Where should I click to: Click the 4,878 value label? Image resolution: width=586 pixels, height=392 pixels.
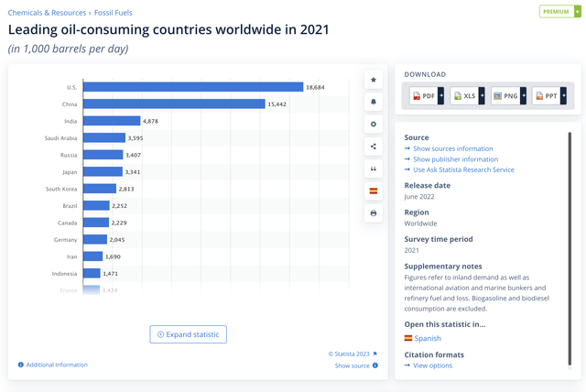[x=150, y=121]
